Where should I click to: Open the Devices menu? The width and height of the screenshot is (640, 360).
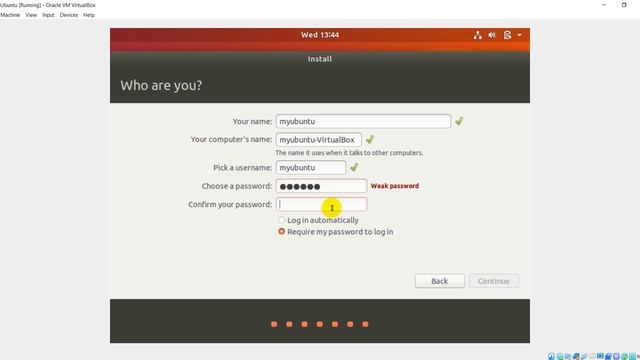point(69,15)
